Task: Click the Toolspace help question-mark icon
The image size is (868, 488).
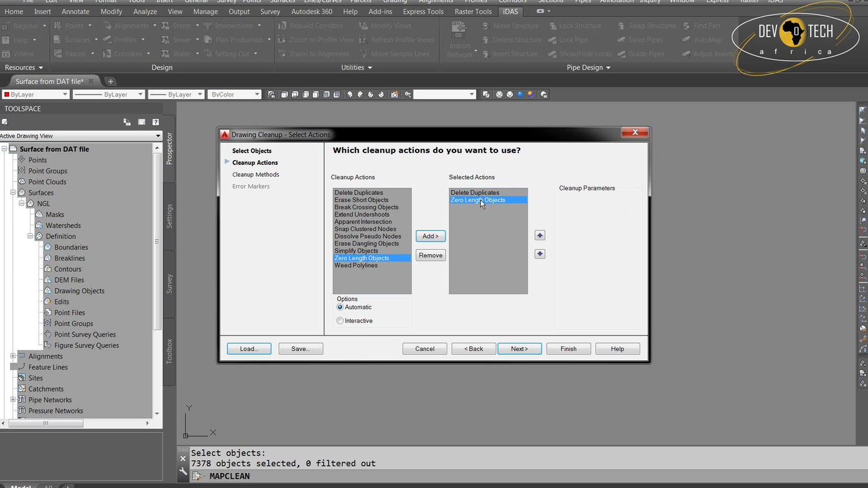Action: pos(156,122)
